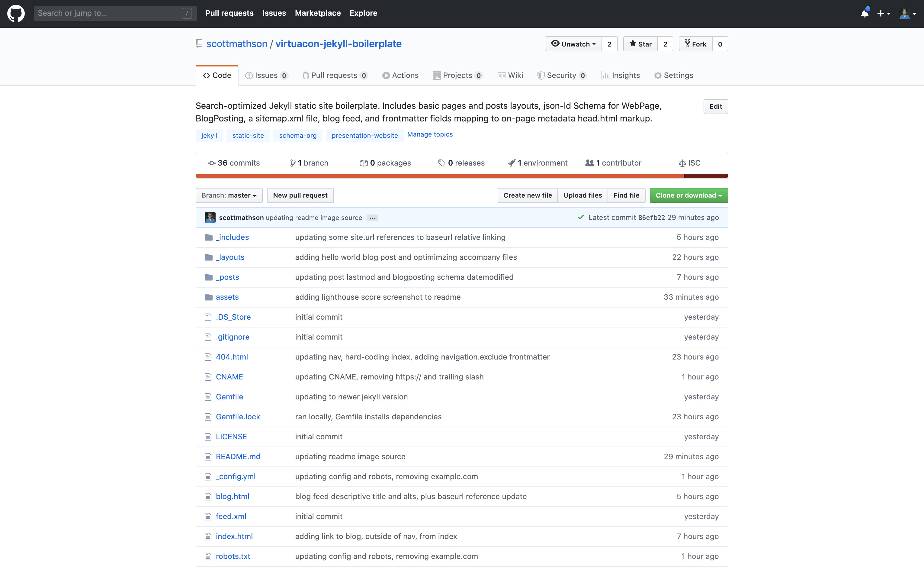
Task: Open the ISC license link
Action: [690, 163]
